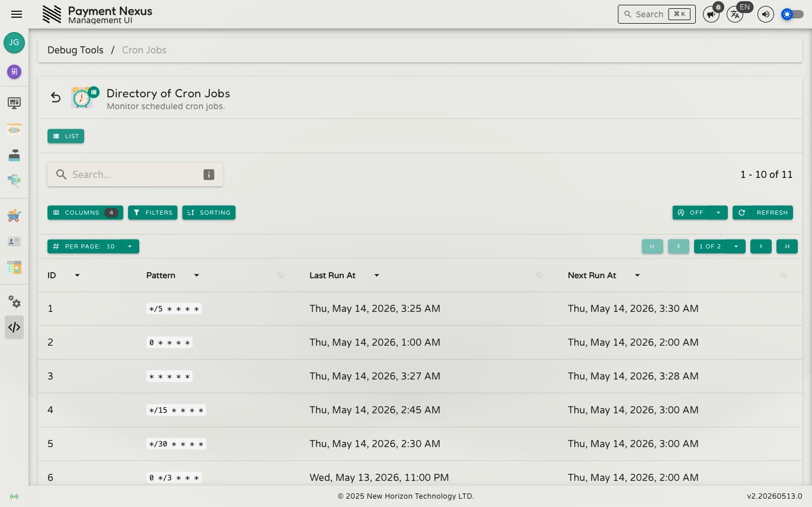The image size is (812, 507).
Task: Click the Debug Tools breadcrumb link
Action: tap(75, 50)
